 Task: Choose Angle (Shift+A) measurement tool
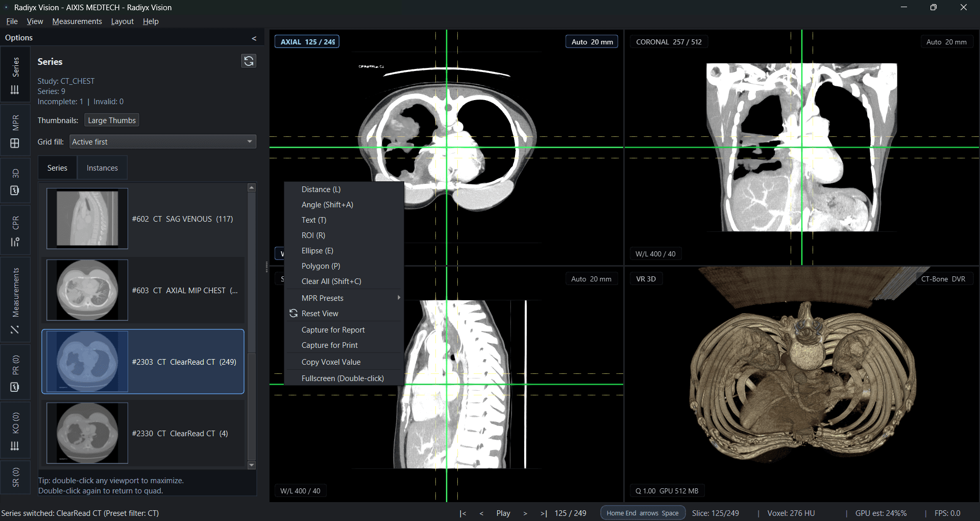(x=344, y=205)
